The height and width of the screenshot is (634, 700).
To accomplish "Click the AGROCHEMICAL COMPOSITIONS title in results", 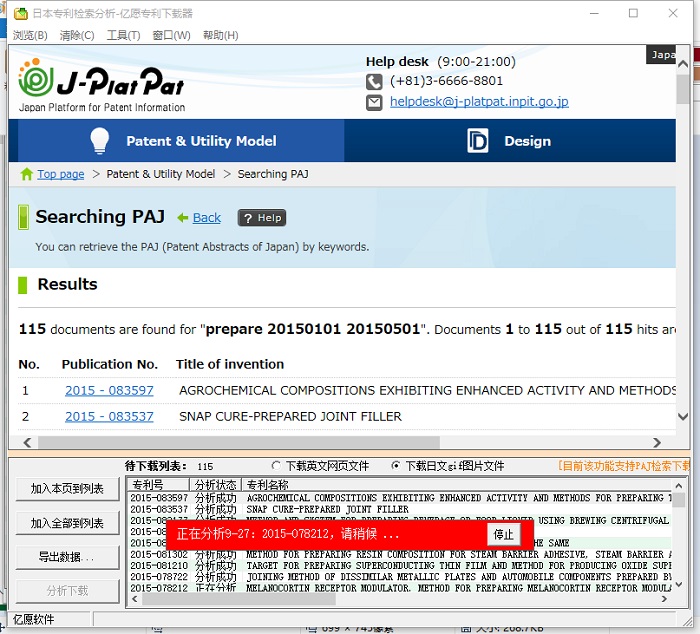I will (x=427, y=391).
